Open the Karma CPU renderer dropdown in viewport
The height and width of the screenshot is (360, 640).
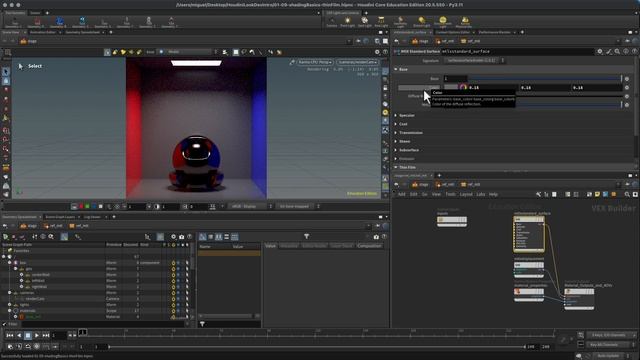[315, 62]
